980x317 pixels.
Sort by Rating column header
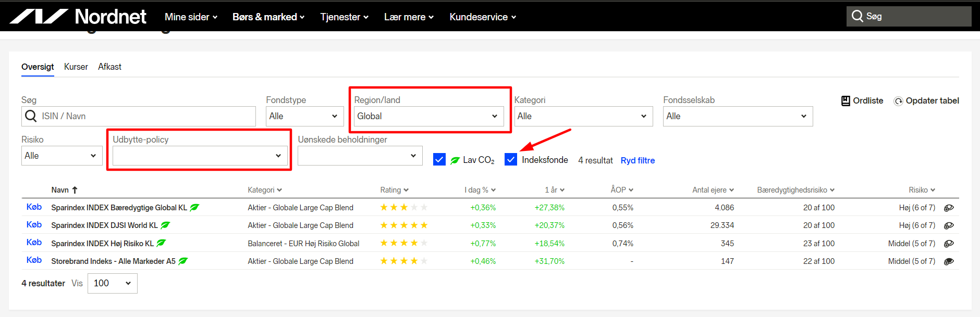pyautogui.click(x=395, y=190)
